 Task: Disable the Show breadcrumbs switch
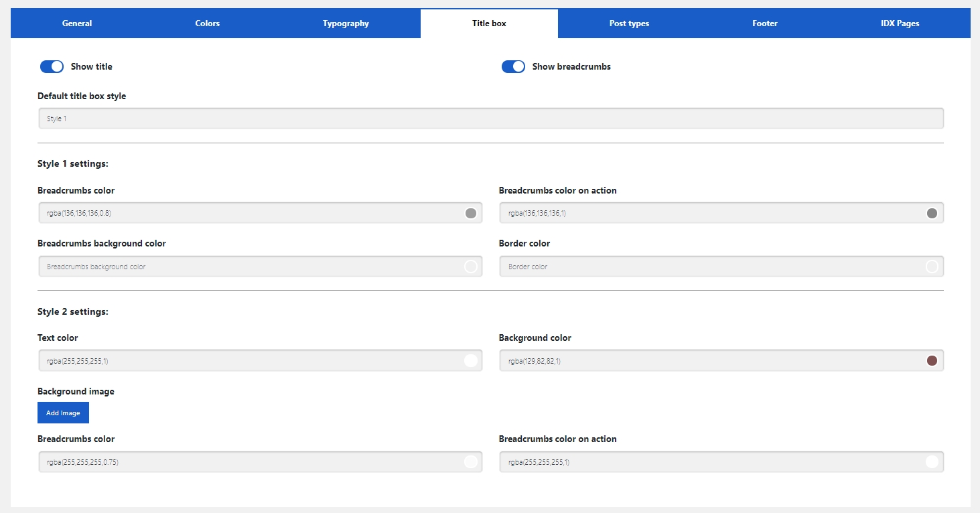click(x=513, y=66)
